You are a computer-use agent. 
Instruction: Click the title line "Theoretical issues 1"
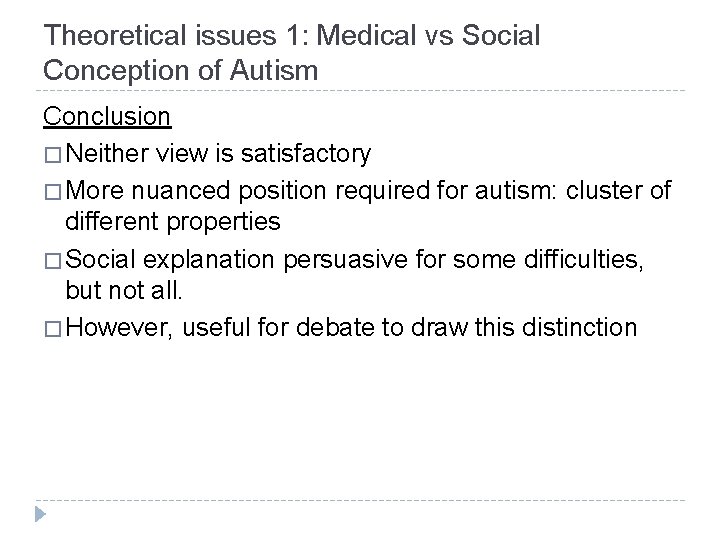click(x=292, y=37)
